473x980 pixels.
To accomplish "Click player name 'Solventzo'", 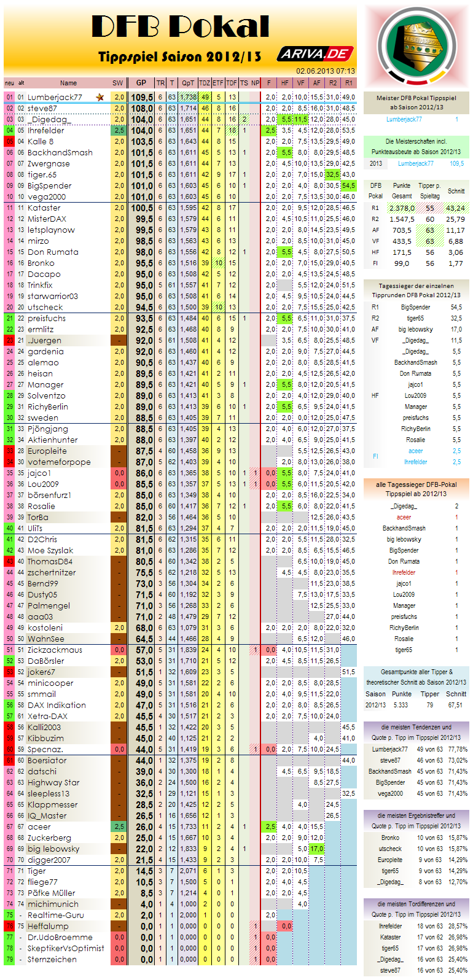I will [46, 395].
